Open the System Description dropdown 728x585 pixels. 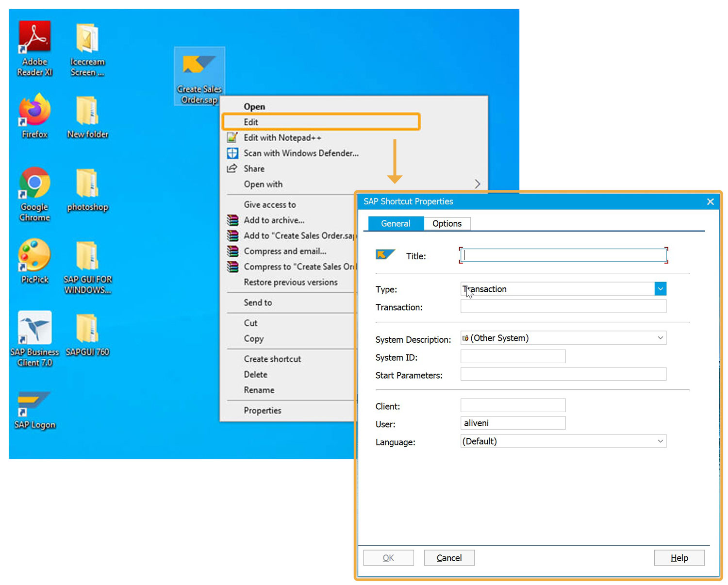coord(660,338)
